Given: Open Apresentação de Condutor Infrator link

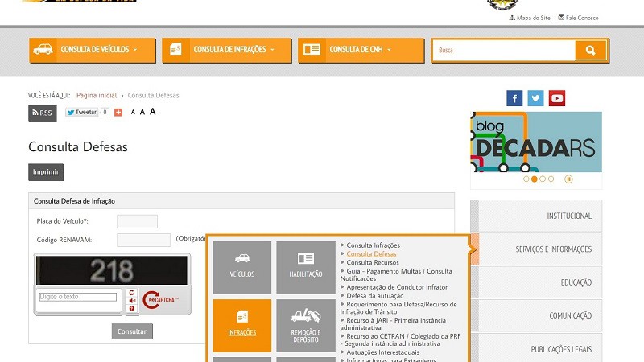Looking at the screenshot, I should (397, 287).
